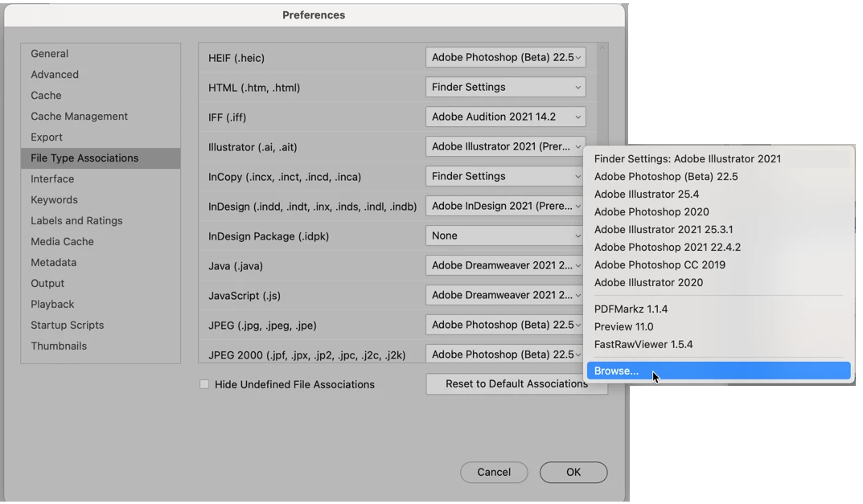Open the IFF (.iff) application dropdown
This screenshot has height=504, width=863.
[505, 117]
